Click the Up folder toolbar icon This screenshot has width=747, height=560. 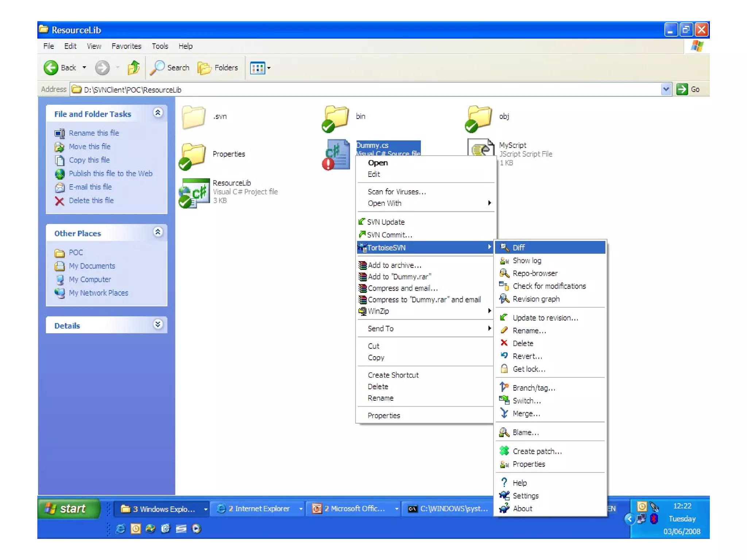(x=133, y=68)
